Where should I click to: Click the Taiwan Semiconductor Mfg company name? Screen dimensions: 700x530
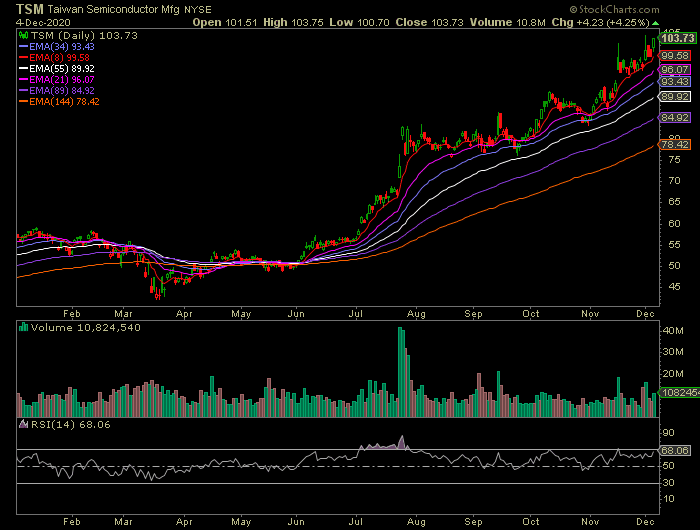click(x=113, y=9)
